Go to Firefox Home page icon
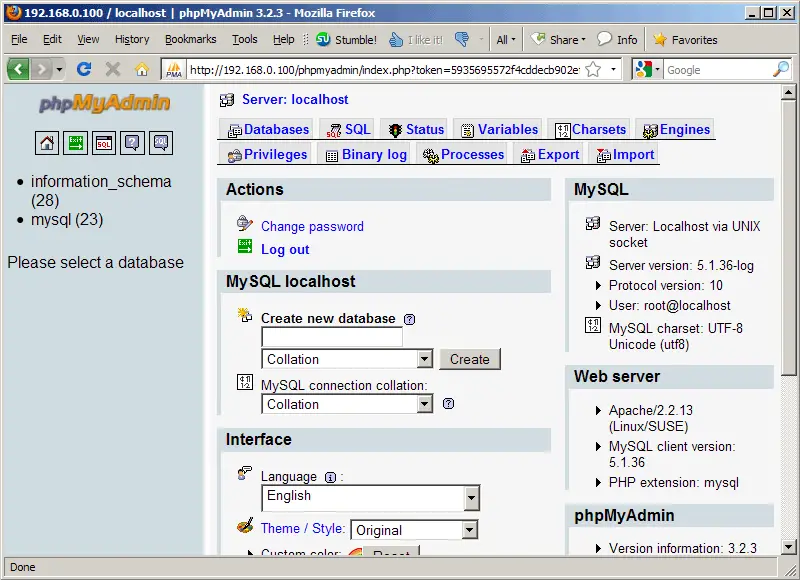Viewport: 800px width, 580px height. [x=142, y=69]
